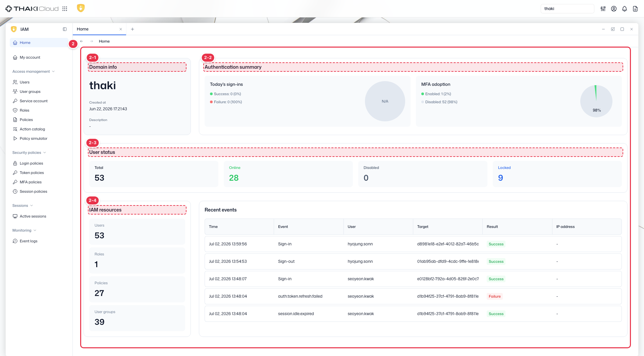Open User groups page
Screen dimensions: 644x356
tap(39, 92)
